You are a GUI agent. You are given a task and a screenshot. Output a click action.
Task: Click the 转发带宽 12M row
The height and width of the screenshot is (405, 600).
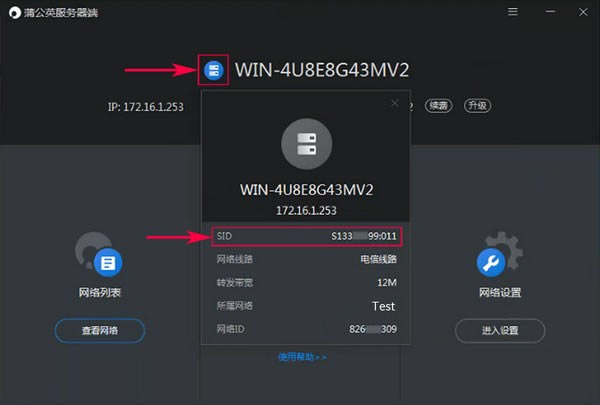tap(306, 283)
